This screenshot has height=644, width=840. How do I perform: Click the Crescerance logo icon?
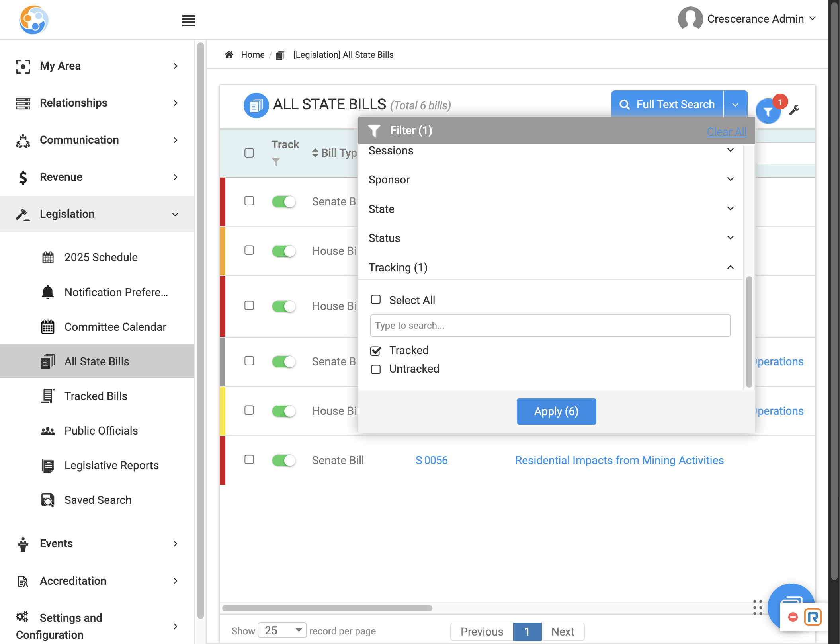coord(34,20)
